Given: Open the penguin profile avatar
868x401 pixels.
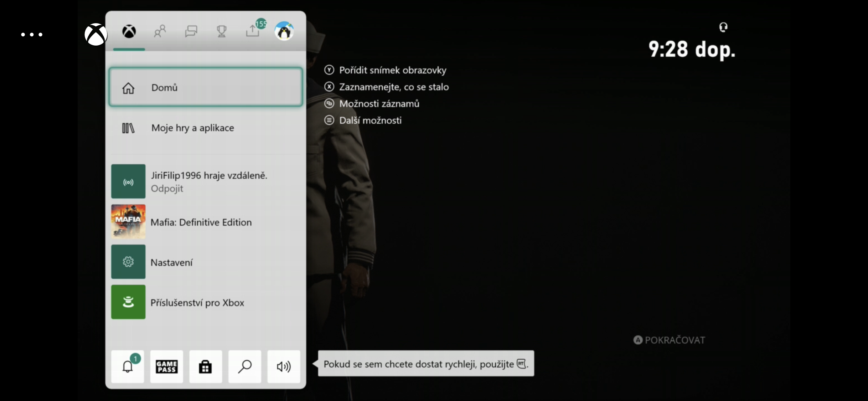Looking at the screenshot, I should coord(284,31).
